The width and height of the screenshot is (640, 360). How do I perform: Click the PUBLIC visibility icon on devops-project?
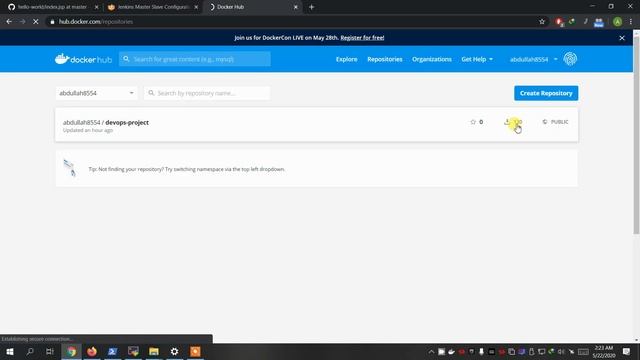pos(545,122)
